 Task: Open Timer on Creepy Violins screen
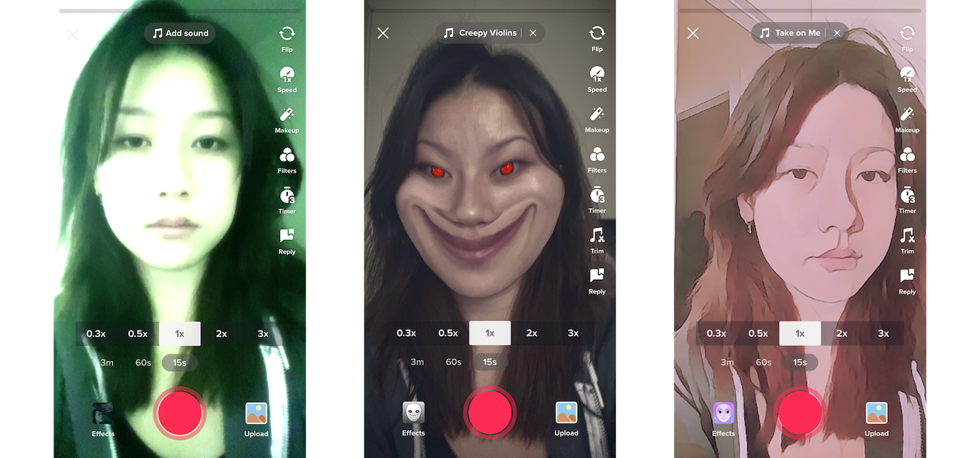coord(597,195)
